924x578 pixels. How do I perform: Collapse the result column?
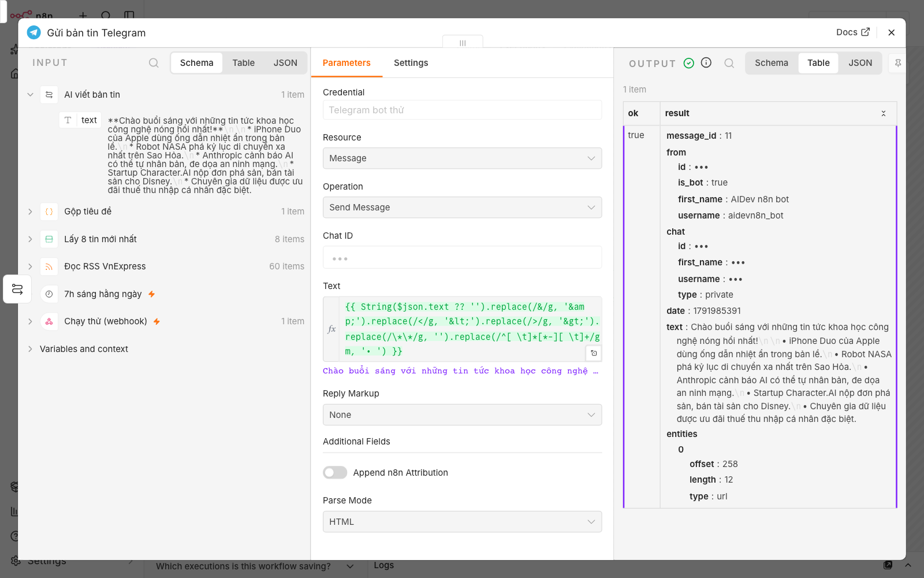[x=883, y=113]
